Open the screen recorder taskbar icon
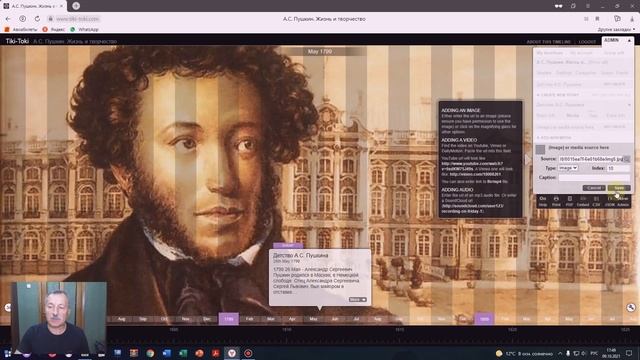The width and height of the screenshot is (640, 360). 248,353
